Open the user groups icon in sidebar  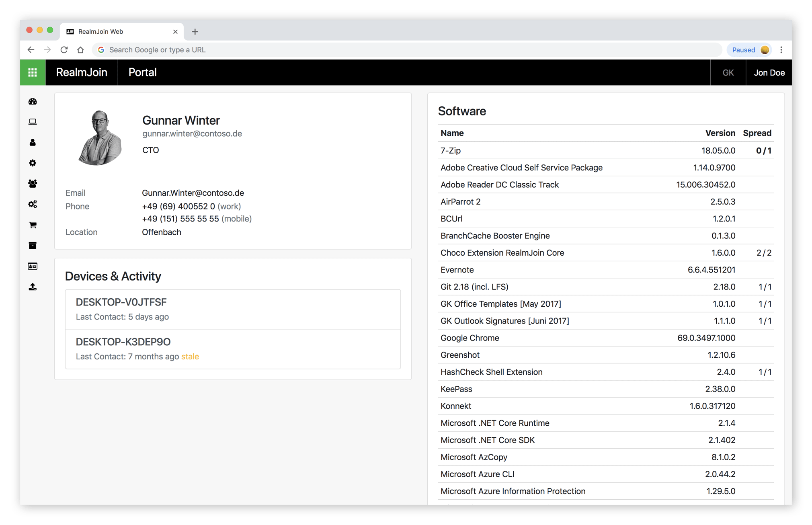coord(33,184)
